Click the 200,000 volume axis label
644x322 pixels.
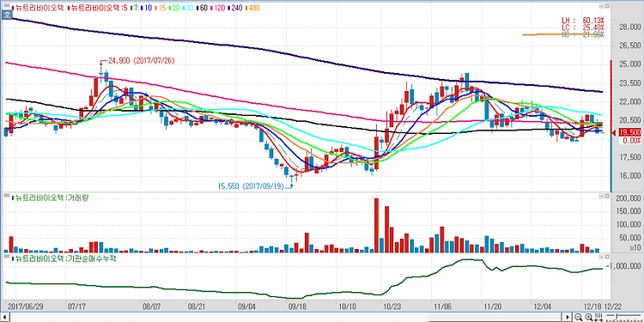coord(629,198)
